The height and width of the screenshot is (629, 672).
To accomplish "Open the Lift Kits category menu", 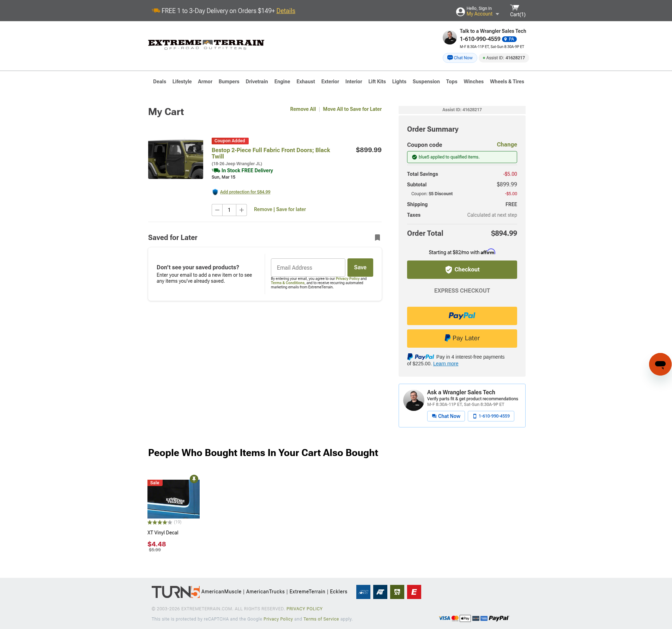I will [377, 82].
